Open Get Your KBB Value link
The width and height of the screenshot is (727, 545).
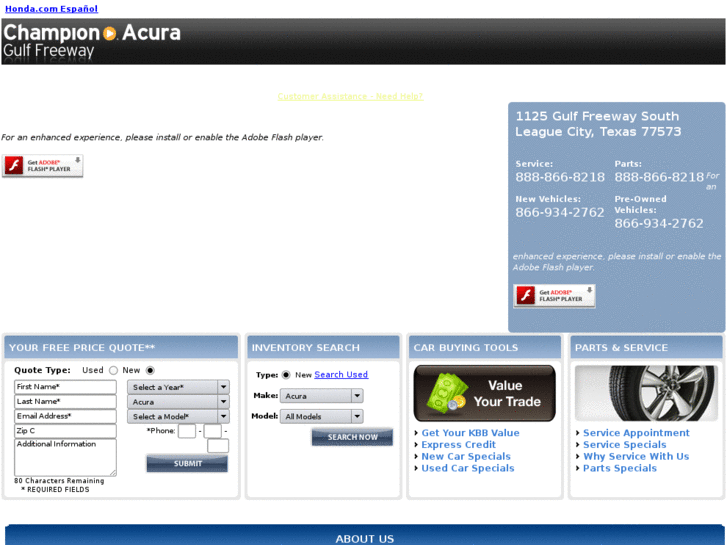coord(470,433)
